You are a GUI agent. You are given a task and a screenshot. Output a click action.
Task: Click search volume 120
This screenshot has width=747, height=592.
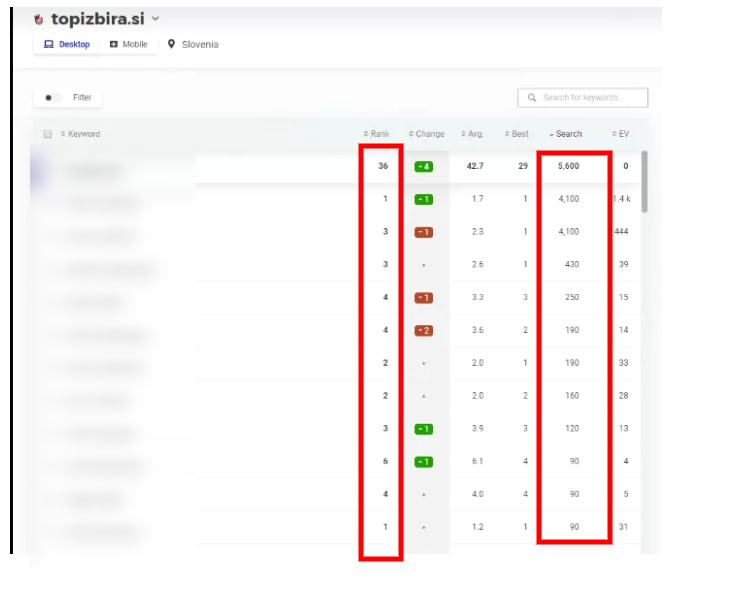[x=572, y=429]
